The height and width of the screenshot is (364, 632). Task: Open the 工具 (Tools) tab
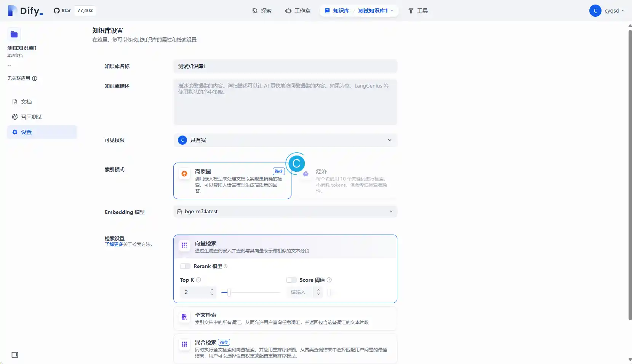coord(418,11)
